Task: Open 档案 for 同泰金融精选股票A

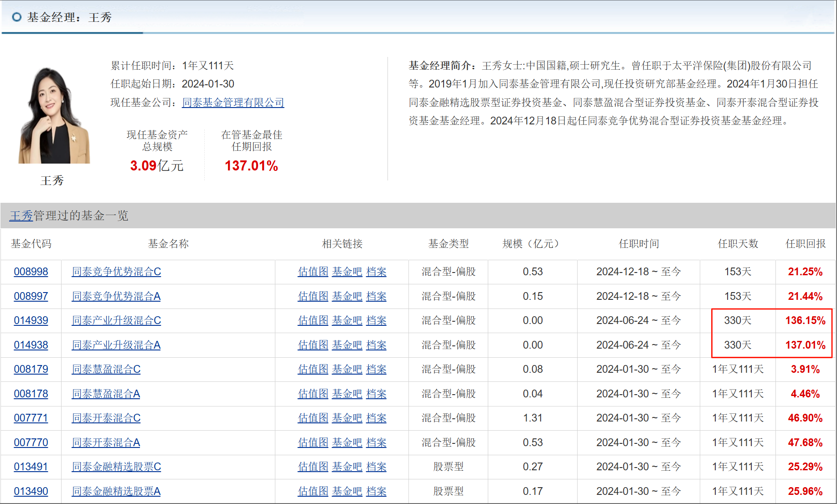Action: coord(377,491)
